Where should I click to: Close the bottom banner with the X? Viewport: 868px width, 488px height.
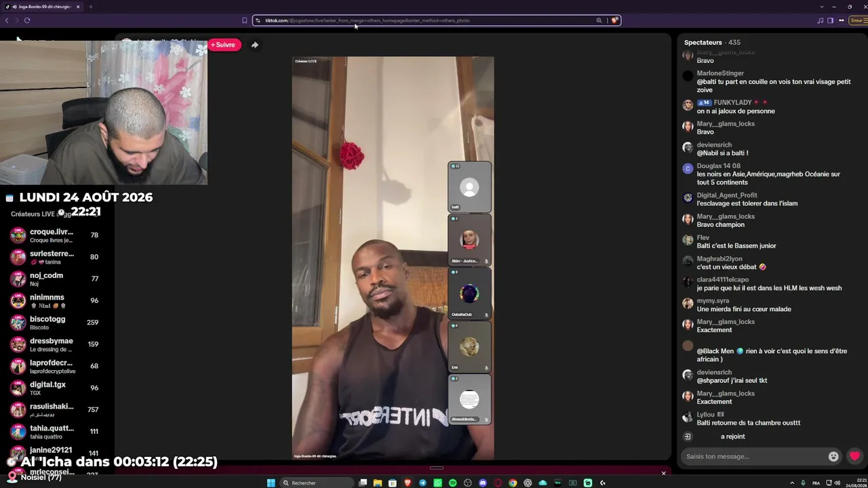click(664, 473)
